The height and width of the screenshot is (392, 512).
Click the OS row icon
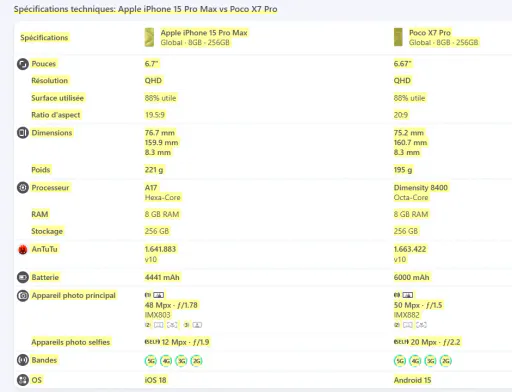click(23, 380)
